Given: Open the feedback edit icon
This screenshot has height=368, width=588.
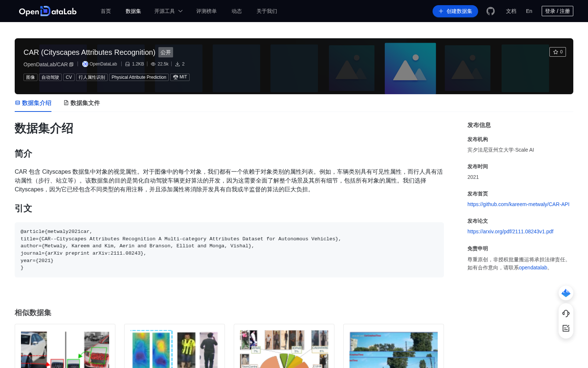Looking at the screenshot, I should coord(566,328).
